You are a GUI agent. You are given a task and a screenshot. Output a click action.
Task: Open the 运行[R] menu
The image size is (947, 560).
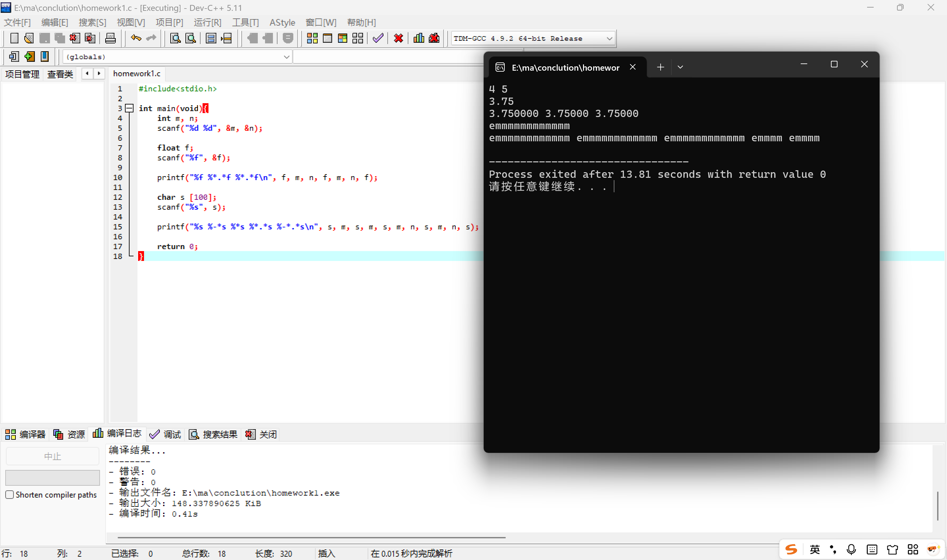click(207, 22)
